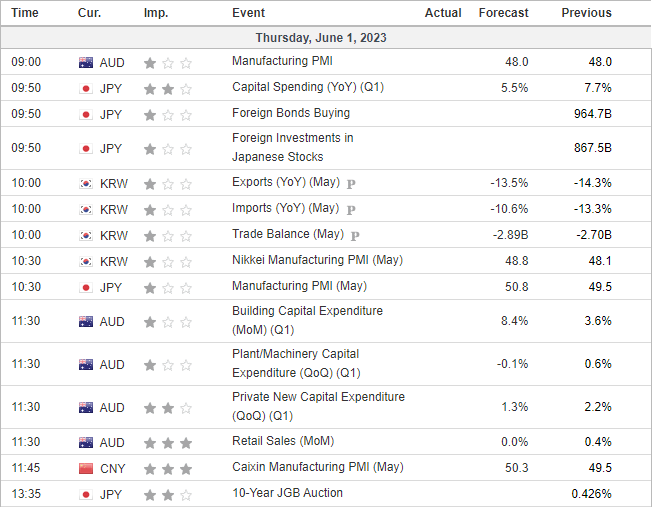Click the preliminary P icon next to Trade Balance

[355, 236]
